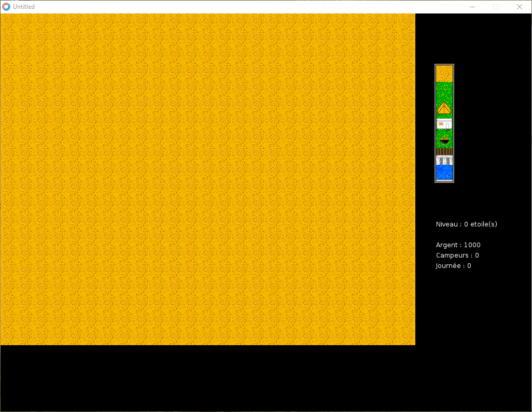Click the Campeurs : 0 counter
This screenshot has height=412, width=532.
pyautogui.click(x=457, y=255)
